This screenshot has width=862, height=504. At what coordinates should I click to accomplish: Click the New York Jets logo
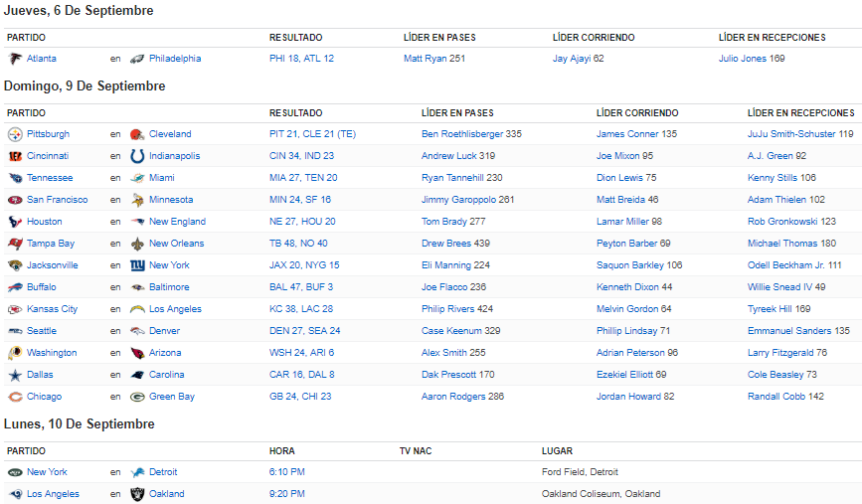coord(15,472)
